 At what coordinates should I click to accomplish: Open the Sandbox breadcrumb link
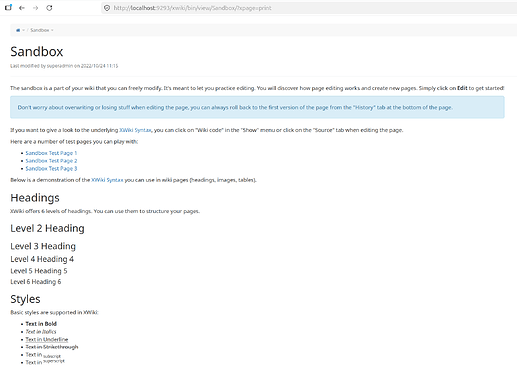pos(40,30)
